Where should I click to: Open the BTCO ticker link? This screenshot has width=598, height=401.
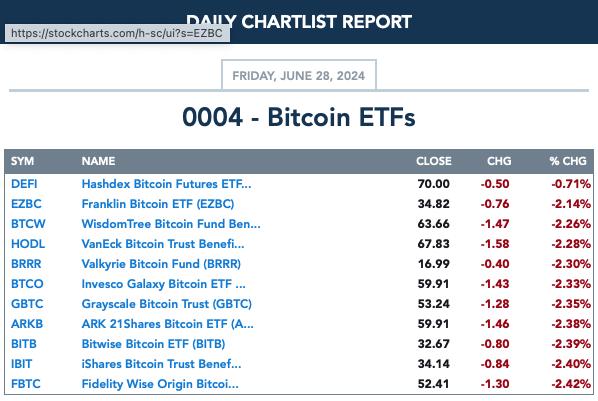click(27, 284)
